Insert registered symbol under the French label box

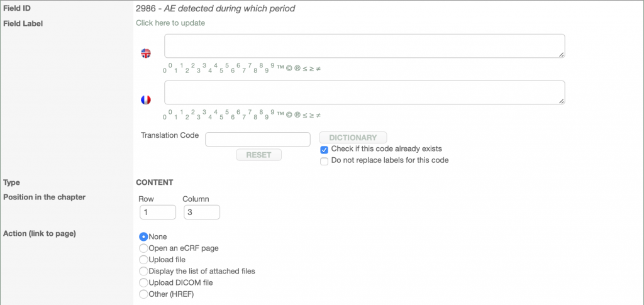(297, 116)
